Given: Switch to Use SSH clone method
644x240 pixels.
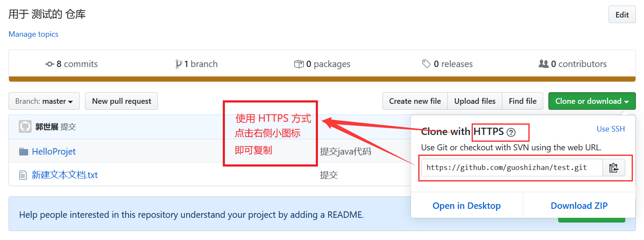Looking at the screenshot, I should pos(610,129).
